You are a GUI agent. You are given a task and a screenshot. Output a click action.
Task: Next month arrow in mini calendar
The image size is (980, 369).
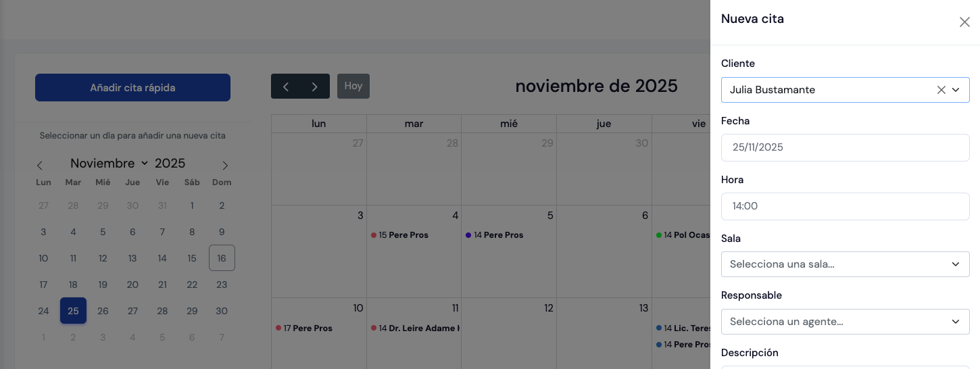225,166
